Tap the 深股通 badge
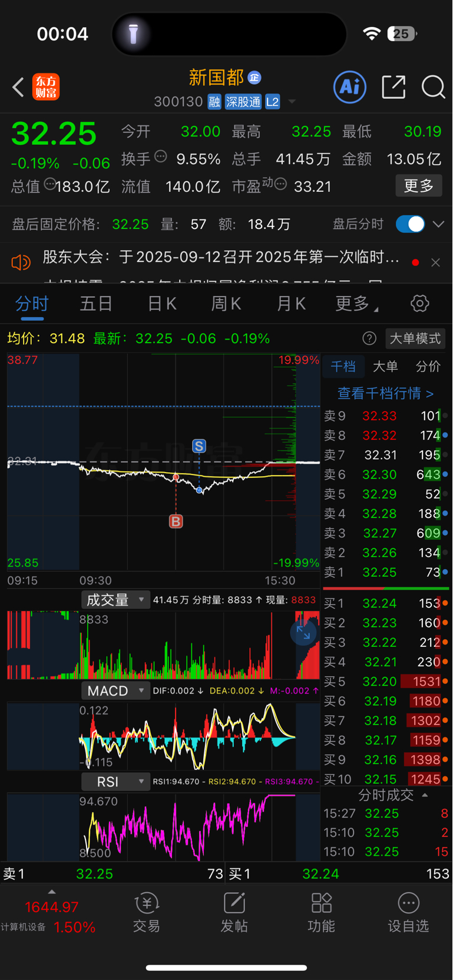Image resolution: width=453 pixels, height=980 pixels. (243, 102)
